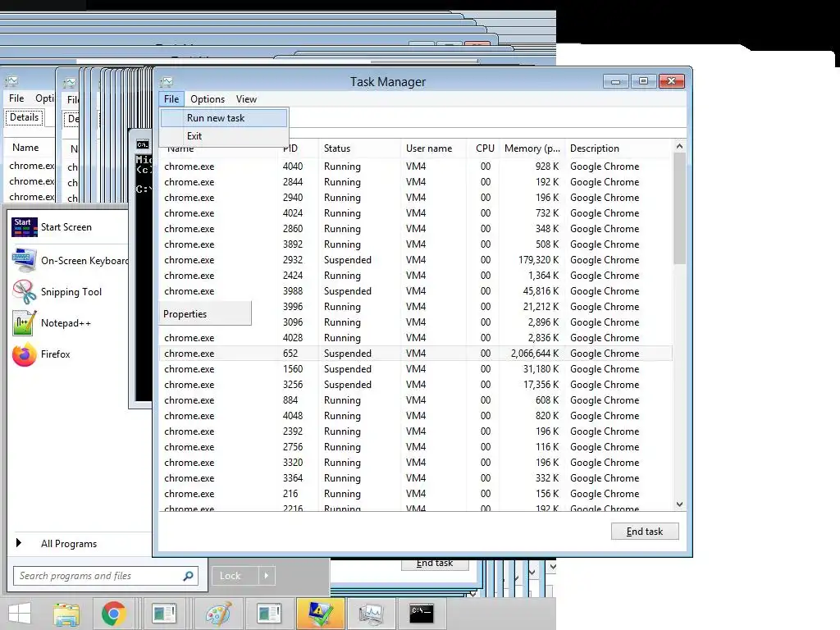Image resolution: width=840 pixels, height=630 pixels.
Task: Sort by the User name column header
Action: click(x=433, y=148)
